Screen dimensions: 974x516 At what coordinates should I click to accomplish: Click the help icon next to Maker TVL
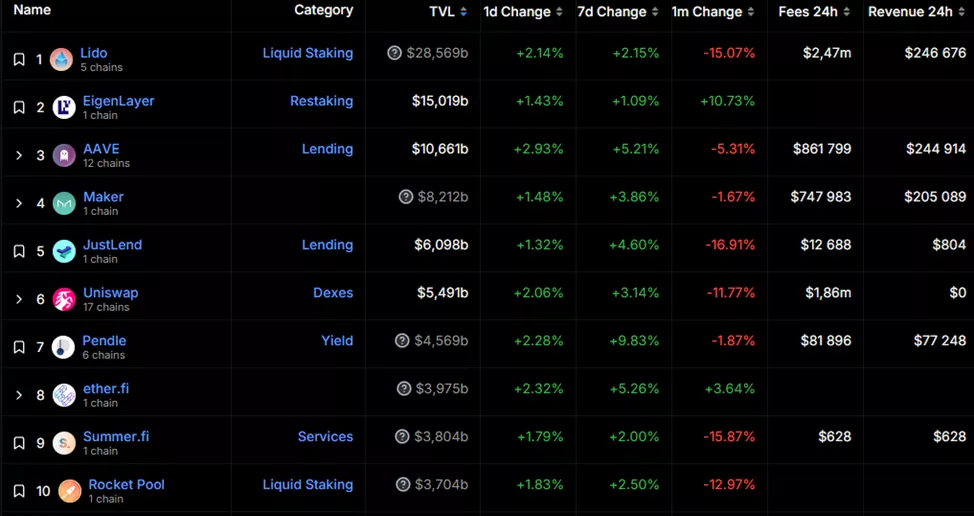click(406, 197)
